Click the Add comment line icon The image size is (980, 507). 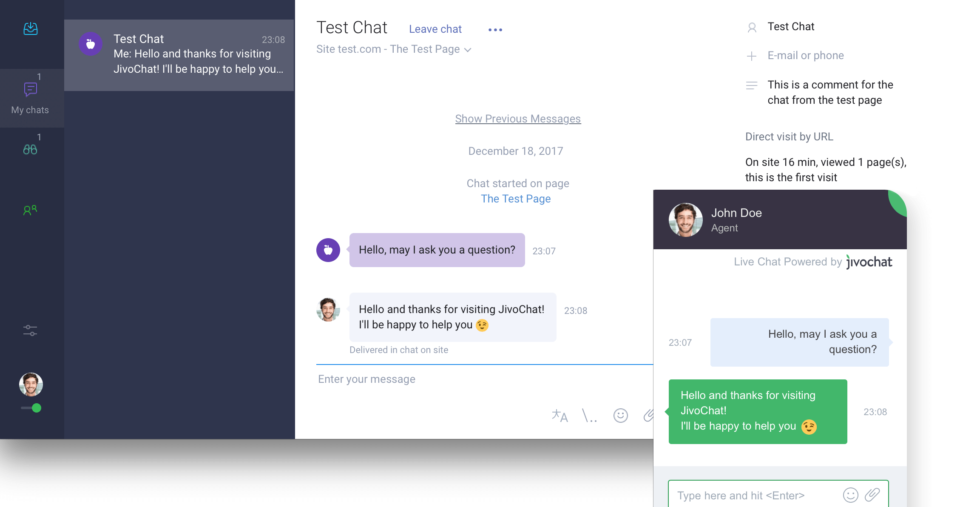pyautogui.click(x=751, y=84)
